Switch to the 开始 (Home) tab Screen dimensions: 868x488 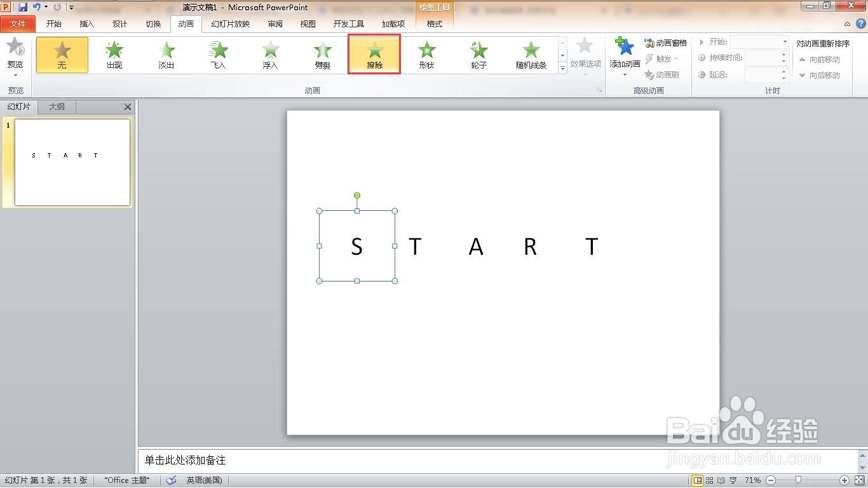click(54, 24)
